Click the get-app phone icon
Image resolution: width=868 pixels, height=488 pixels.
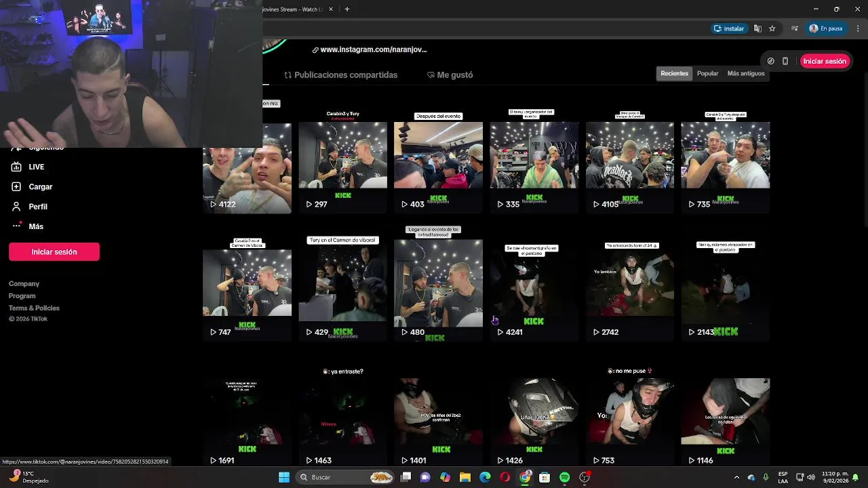(x=785, y=61)
